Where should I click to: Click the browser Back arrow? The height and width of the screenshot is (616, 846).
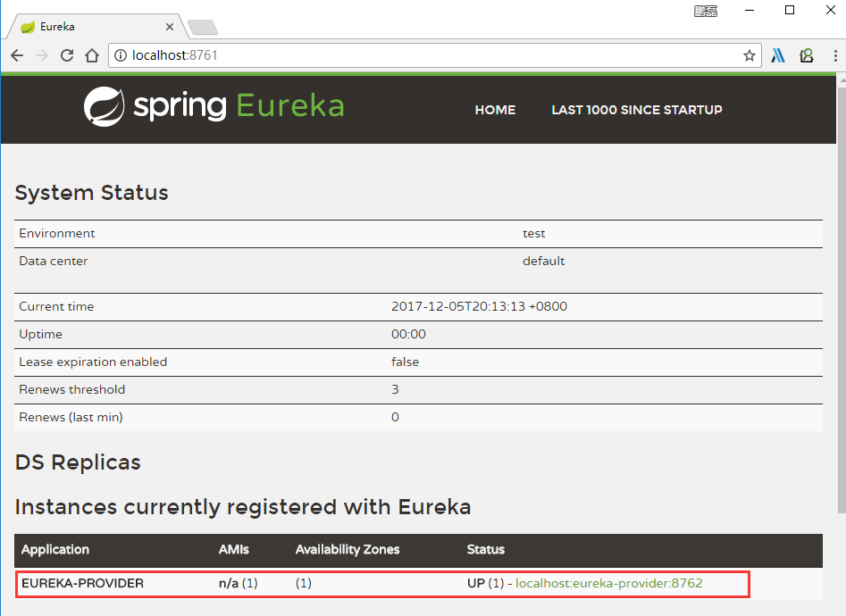pos(17,55)
